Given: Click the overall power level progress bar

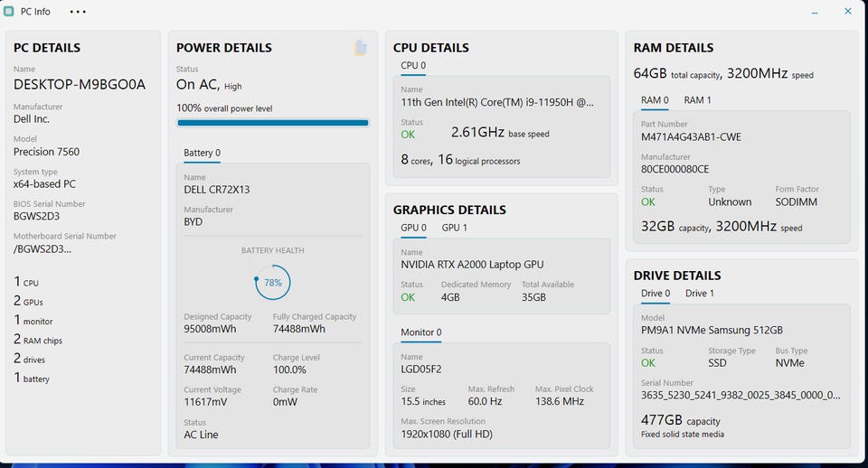Looking at the screenshot, I should 272,123.
